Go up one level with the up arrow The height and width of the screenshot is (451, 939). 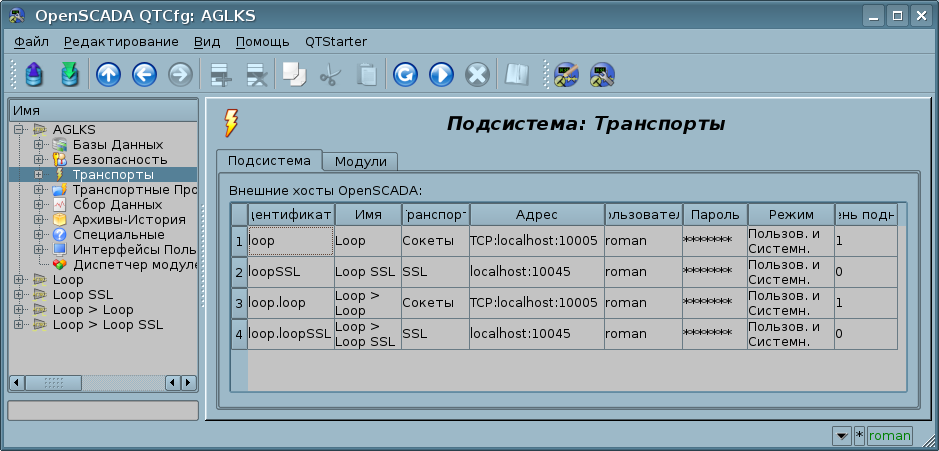[107, 74]
